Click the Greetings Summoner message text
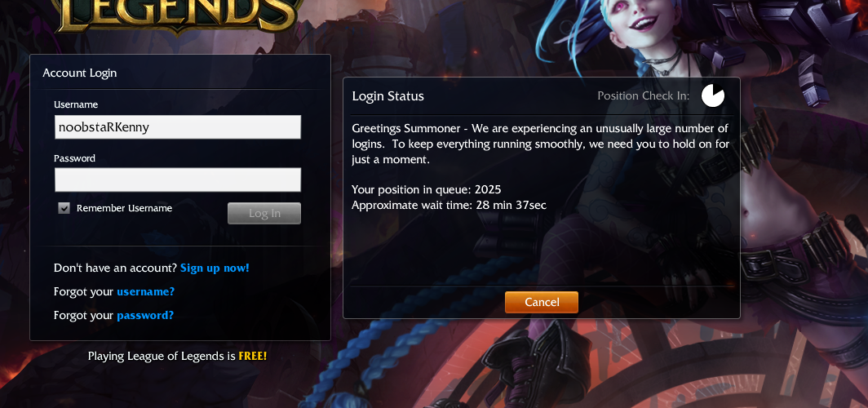This screenshot has height=408, width=868. (540, 144)
